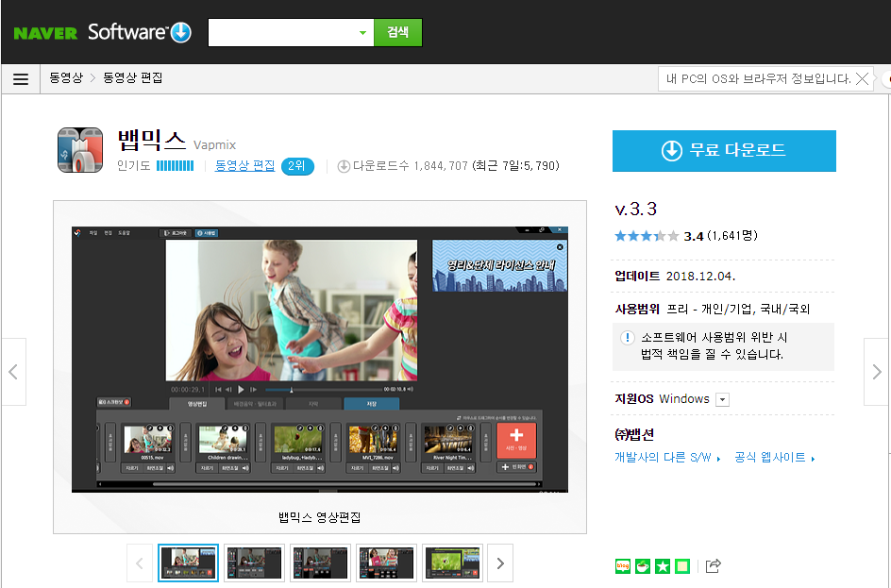Go to next software with right page arrow
Screen dimensions: 891x588
click(876, 372)
